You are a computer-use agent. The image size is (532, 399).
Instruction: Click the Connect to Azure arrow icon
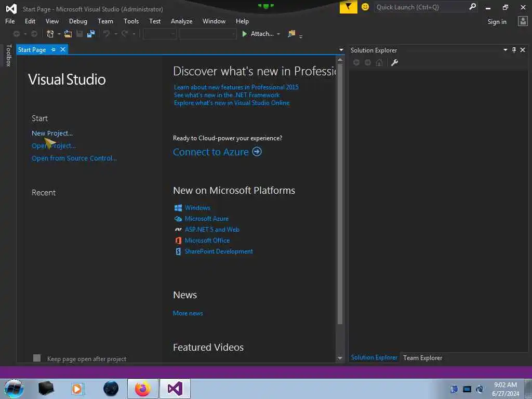pos(257,152)
